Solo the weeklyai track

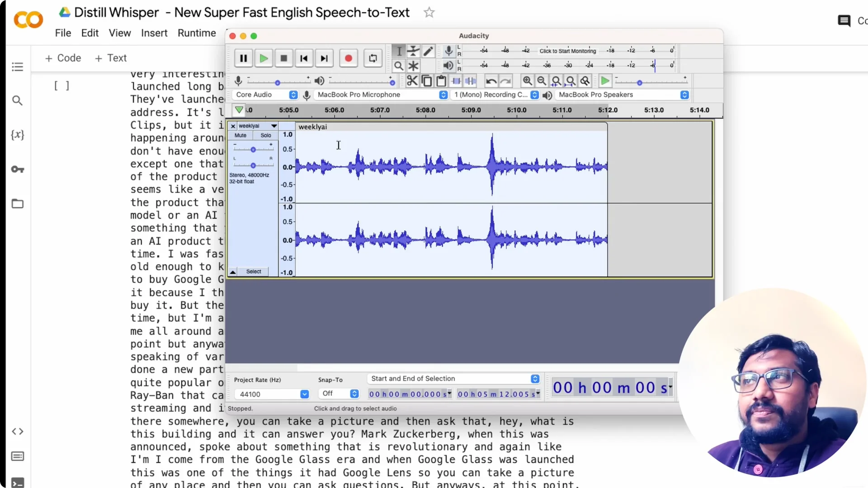[265, 135]
